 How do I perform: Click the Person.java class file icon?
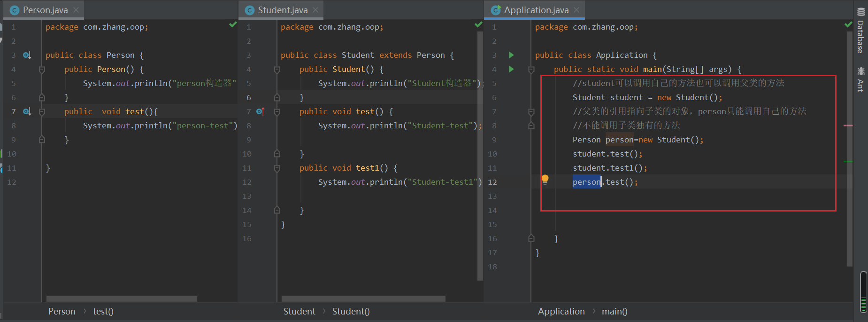point(15,10)
